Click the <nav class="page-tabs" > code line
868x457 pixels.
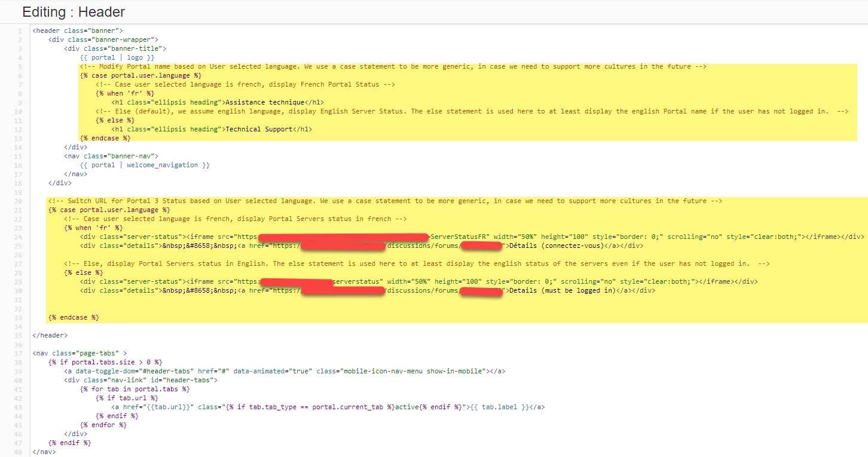pyautogui.click(x=80, y=353)
